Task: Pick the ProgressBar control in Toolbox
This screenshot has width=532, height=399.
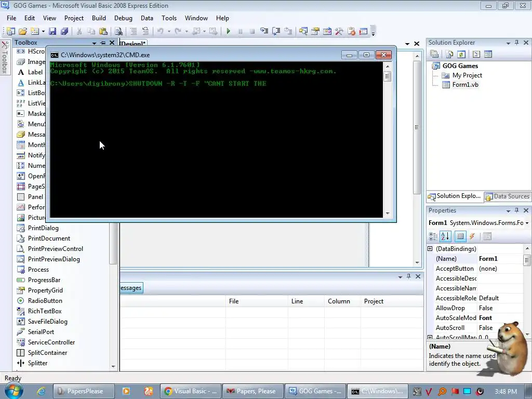Action: tap(44, 280)
